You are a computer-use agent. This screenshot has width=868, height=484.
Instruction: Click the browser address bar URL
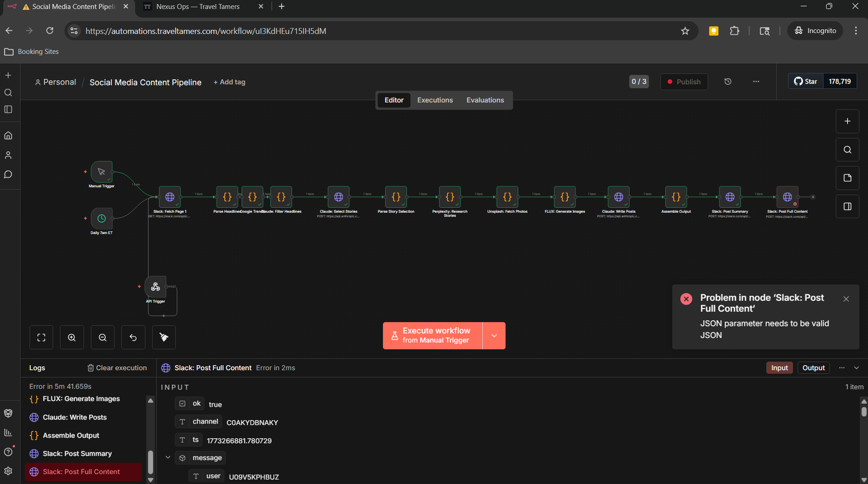(x=206, y=31)
